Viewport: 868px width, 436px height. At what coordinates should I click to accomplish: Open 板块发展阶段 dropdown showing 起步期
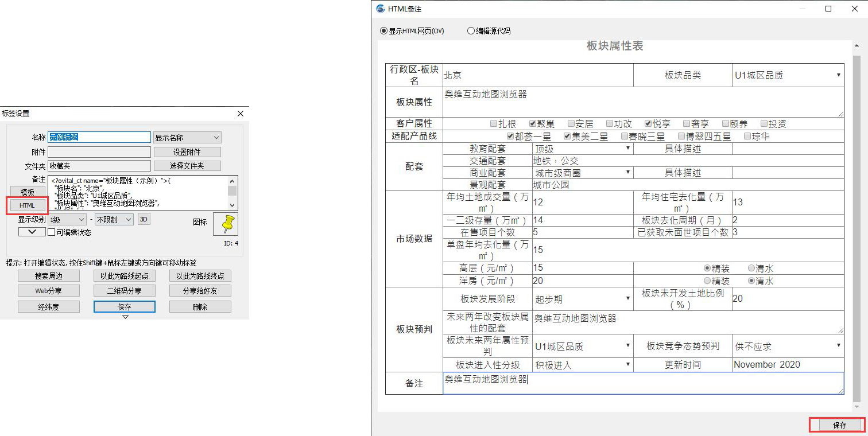click(x=583, y=299)
